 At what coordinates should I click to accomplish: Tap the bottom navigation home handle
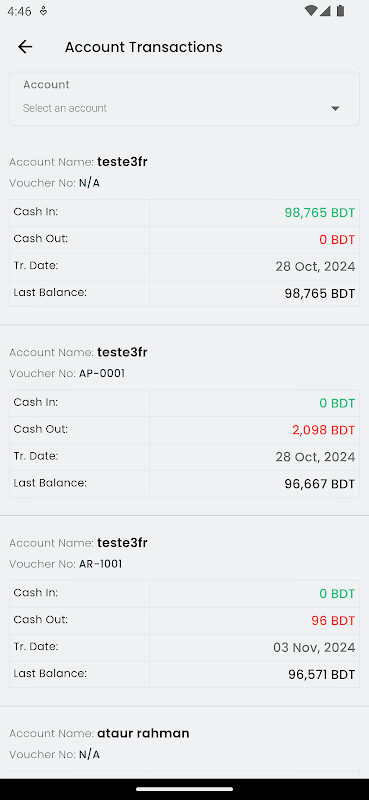[184, 789]
